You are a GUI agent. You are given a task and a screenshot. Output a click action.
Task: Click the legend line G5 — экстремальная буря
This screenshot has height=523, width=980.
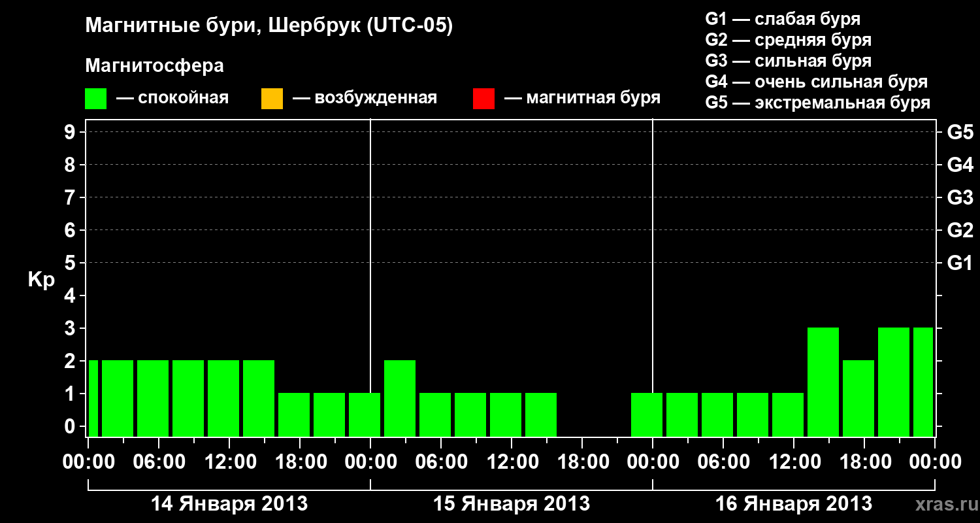[817, 103]
